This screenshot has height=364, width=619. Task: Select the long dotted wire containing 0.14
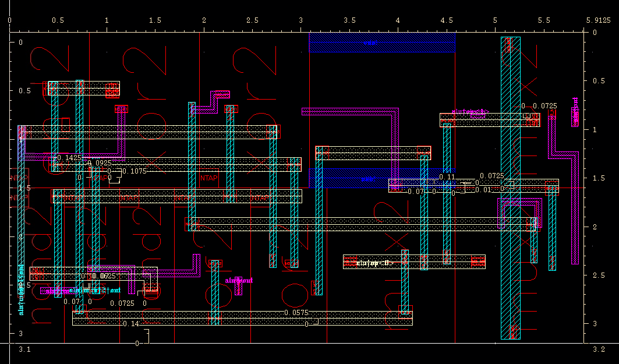(x=242, y=318)
